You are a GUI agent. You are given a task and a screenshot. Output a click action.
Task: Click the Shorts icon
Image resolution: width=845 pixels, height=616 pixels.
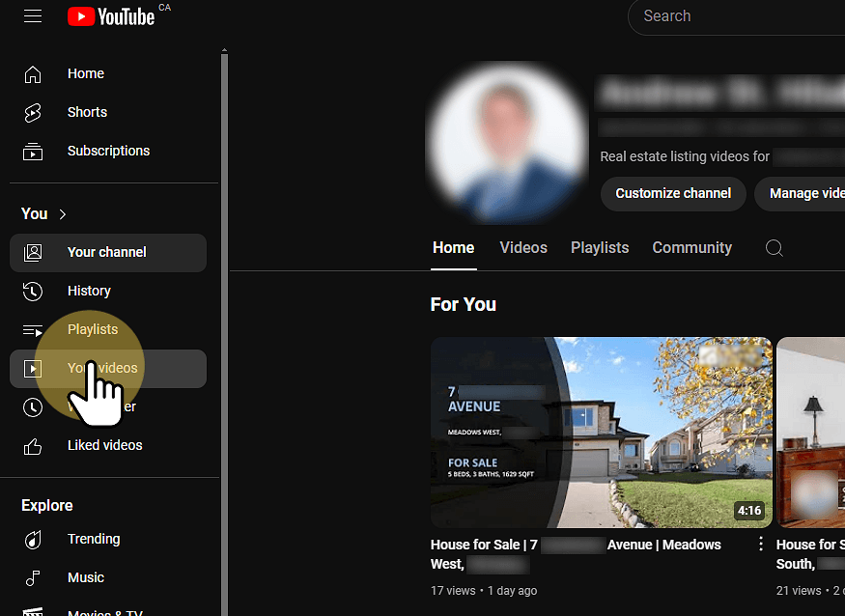tap(33, 113)
